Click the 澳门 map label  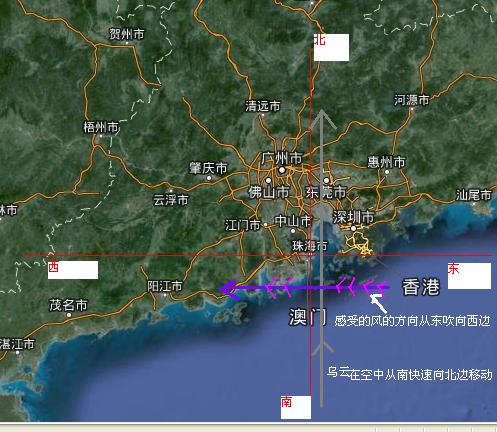(307, 316)
